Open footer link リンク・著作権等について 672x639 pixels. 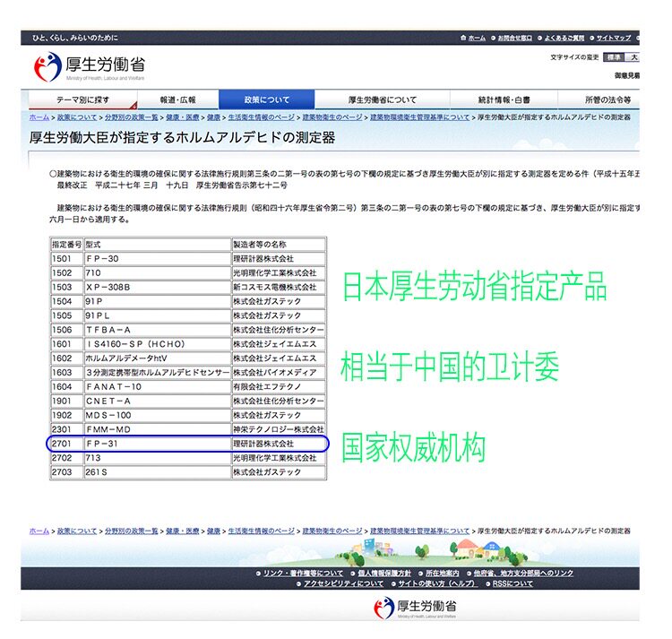click(304, 574)
